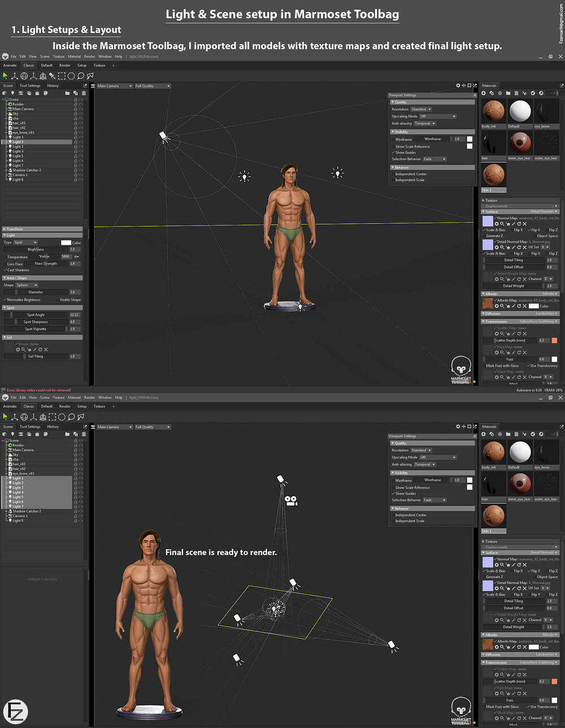Open Anti-aliasing Temporal dropdown in upper Viewport Settings
The height and width of the screenshot is (728, 565).
click(x=425, y=123)
